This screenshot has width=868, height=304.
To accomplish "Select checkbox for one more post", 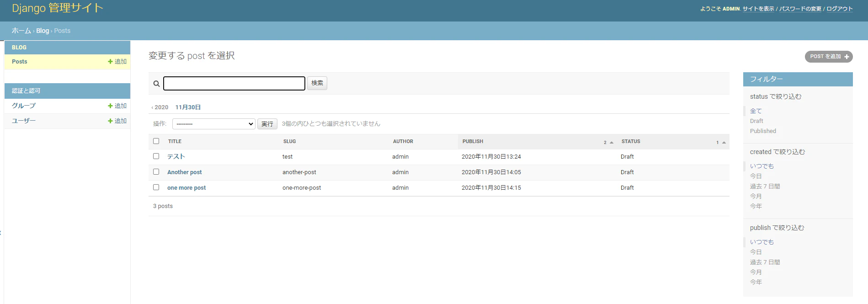I will (156, 187).
